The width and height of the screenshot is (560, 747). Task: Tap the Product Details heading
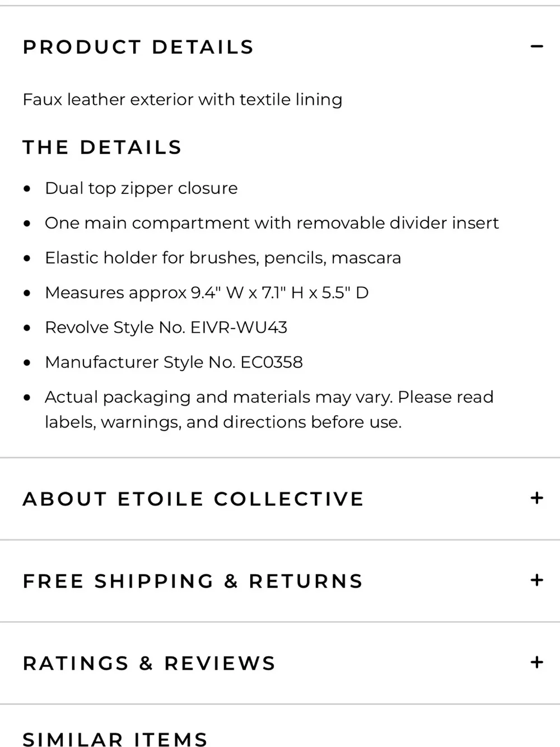[138, 47]
